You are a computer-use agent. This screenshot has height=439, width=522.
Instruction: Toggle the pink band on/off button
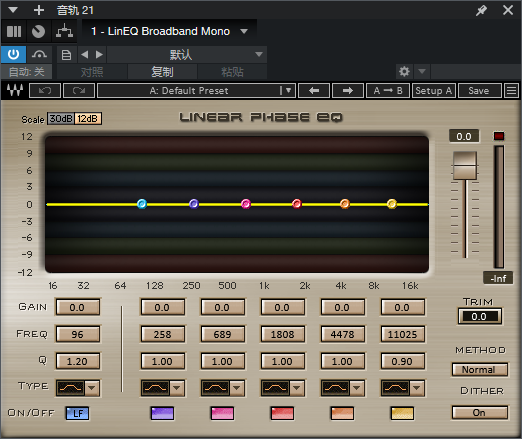[222, 413]
